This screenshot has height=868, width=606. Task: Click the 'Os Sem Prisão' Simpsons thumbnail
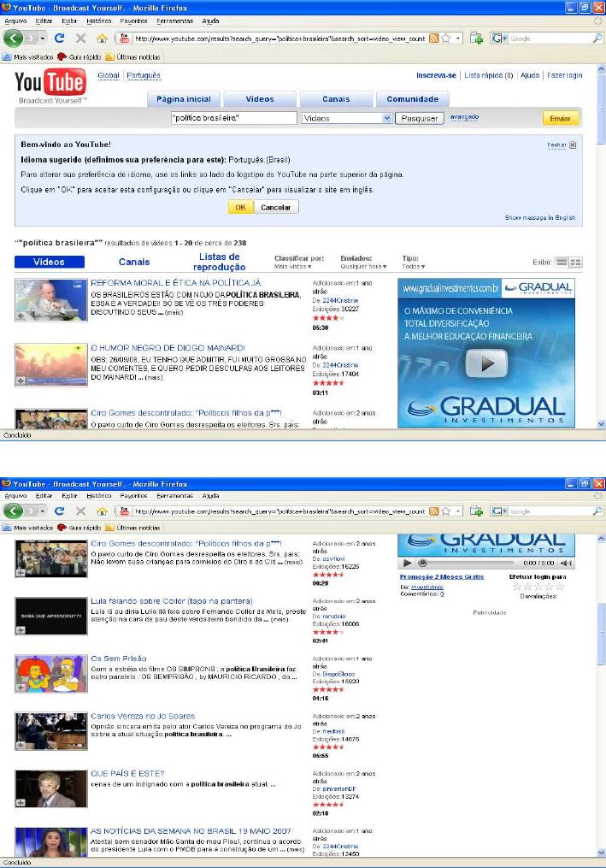coord(51,673)
